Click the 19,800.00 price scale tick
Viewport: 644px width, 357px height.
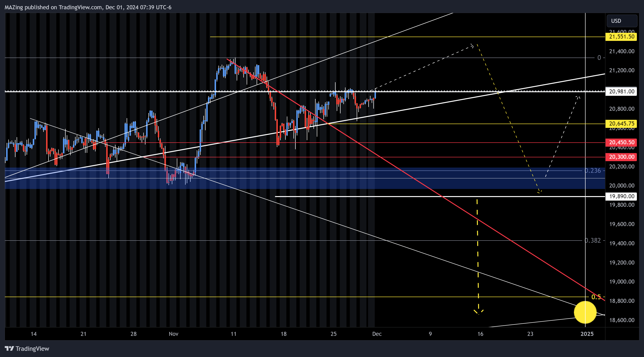click(x=621, y=205)
